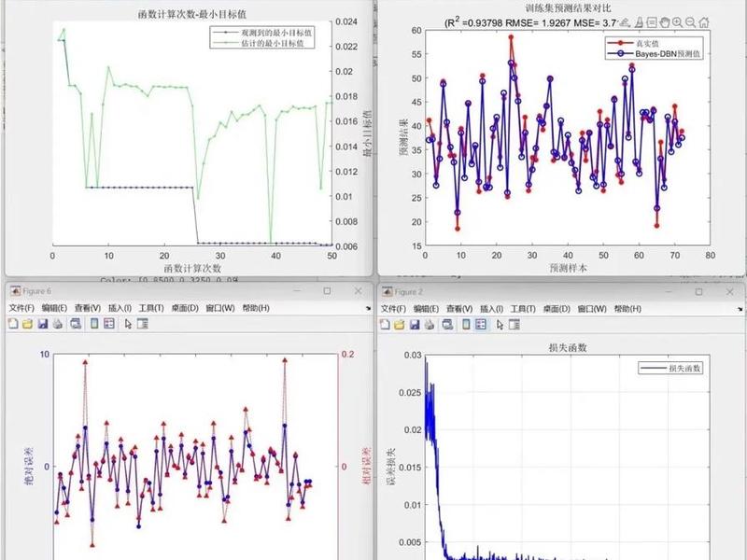Insert legend via Figure 6 toolbar icon
747x560 pixels.
[x=109, y=324]
